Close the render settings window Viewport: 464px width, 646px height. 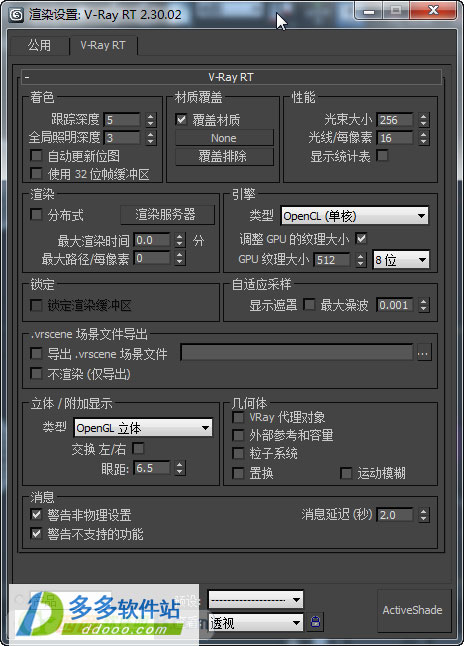pos(434,11)
